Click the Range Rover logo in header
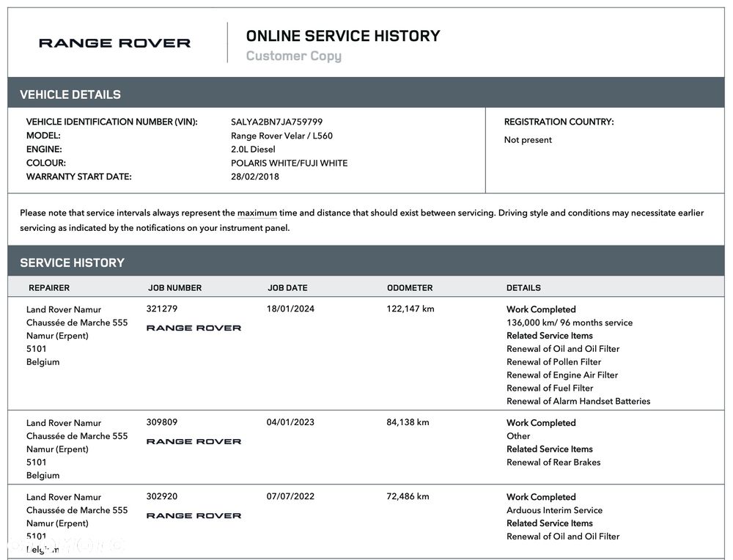Viewport: 733px width, 560px height. (114, 43)
